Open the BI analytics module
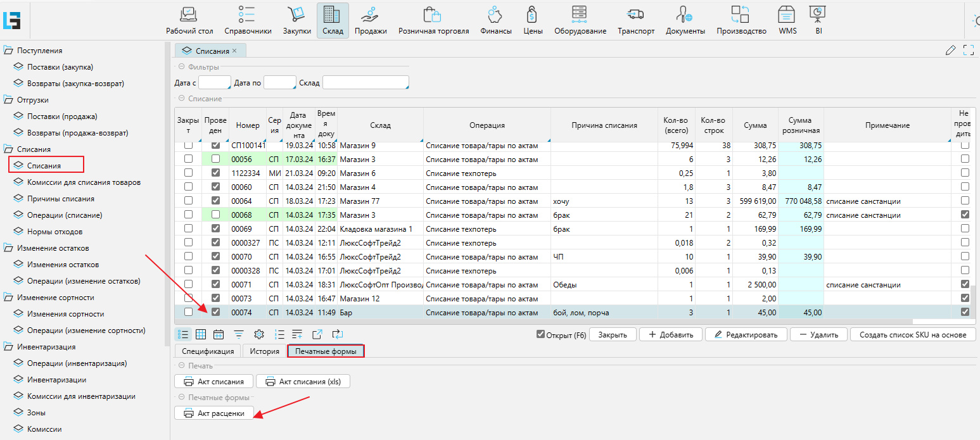 tap(818, 20)
